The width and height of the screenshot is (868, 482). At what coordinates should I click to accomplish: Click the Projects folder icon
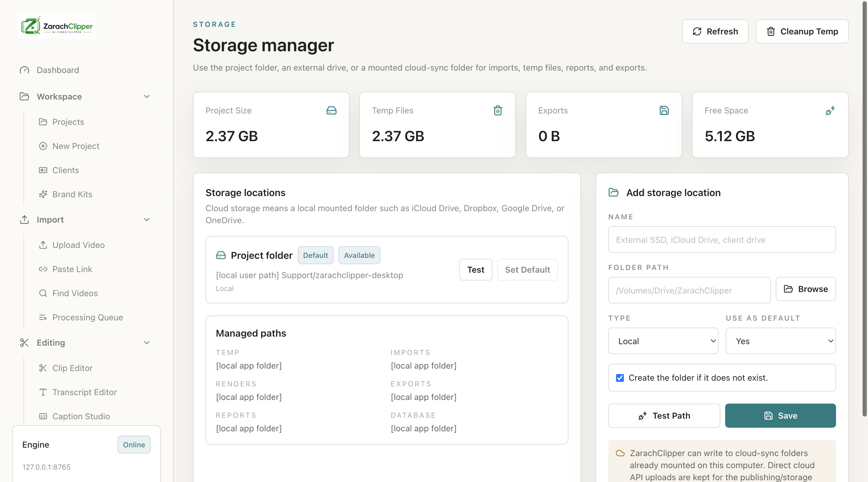click(43, 122)
